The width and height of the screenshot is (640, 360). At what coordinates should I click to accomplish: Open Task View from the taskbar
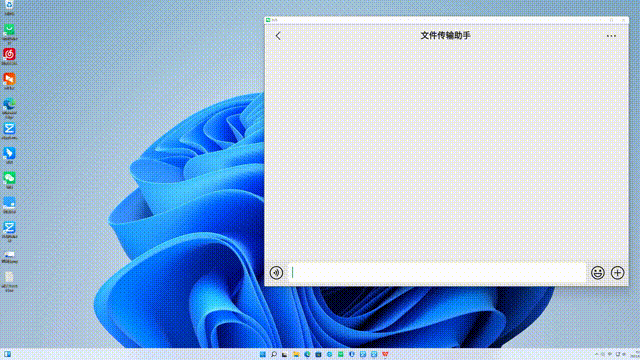[285, 354]
